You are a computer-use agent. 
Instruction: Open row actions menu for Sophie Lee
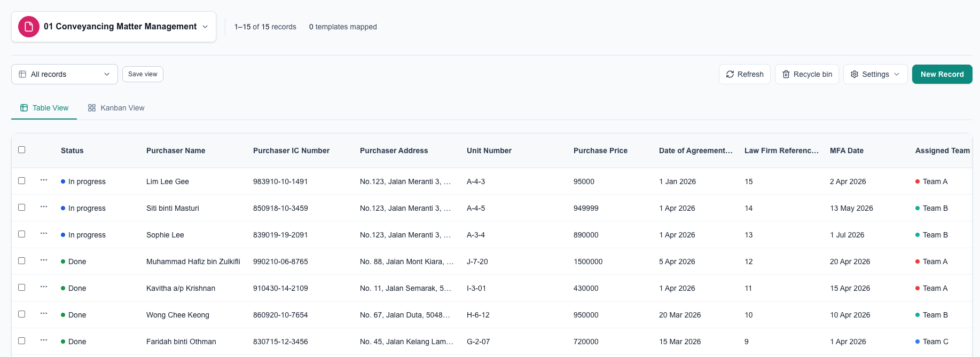click(x=44, y=234)
